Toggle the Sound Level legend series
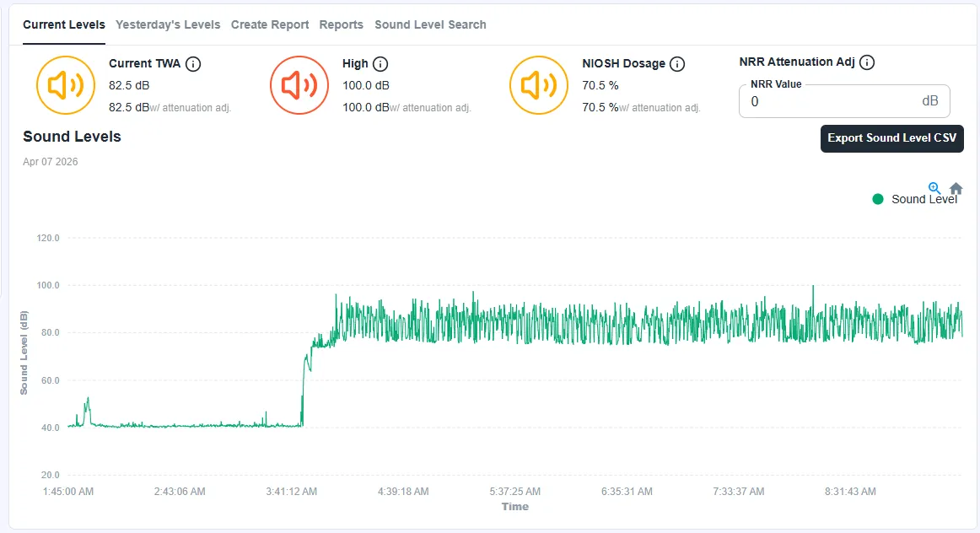 point(923,199)
